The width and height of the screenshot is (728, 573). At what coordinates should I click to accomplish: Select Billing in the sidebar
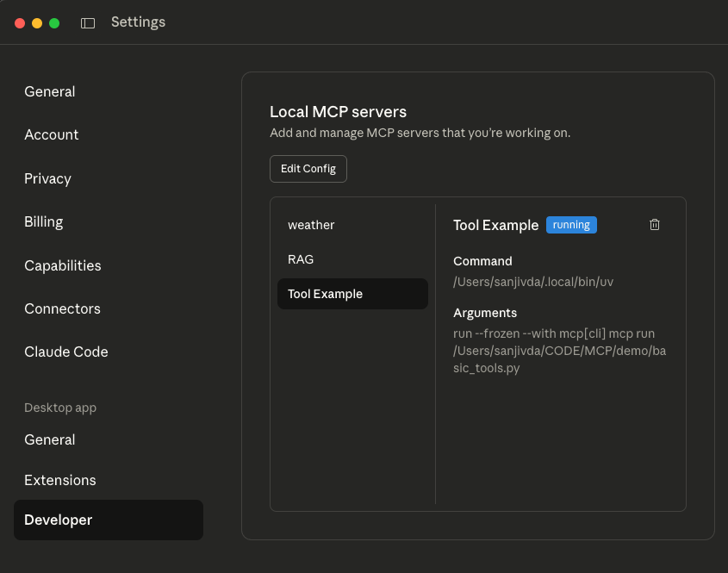click(44, 222)
